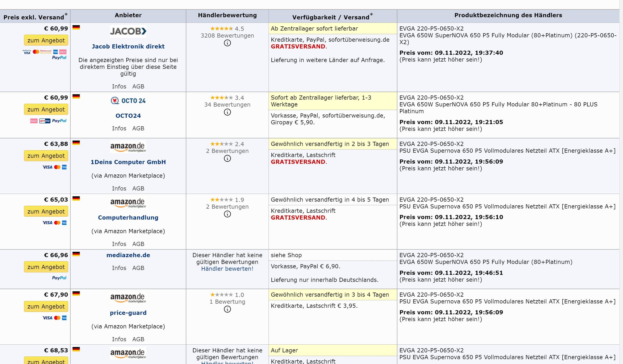
Task: View AGB for Computerhandlung
Action: 138,244
